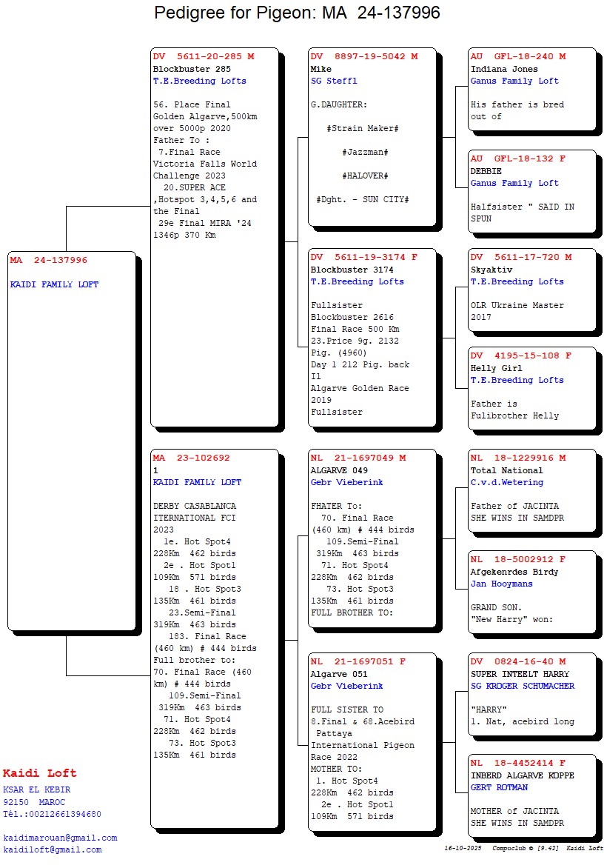604x868 pixels.
Task: Open sire box DV 5611-20-285 Blockbuster 285
Action: coord(215,237)
